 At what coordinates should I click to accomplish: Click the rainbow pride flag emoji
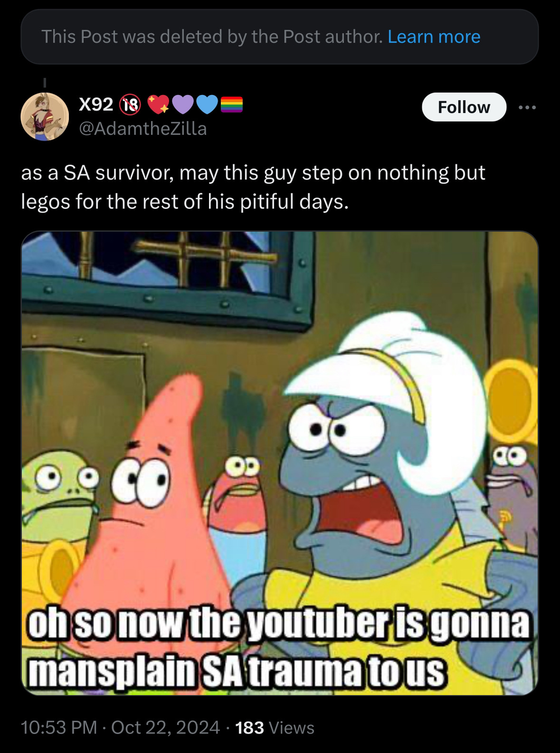point(231,105)
